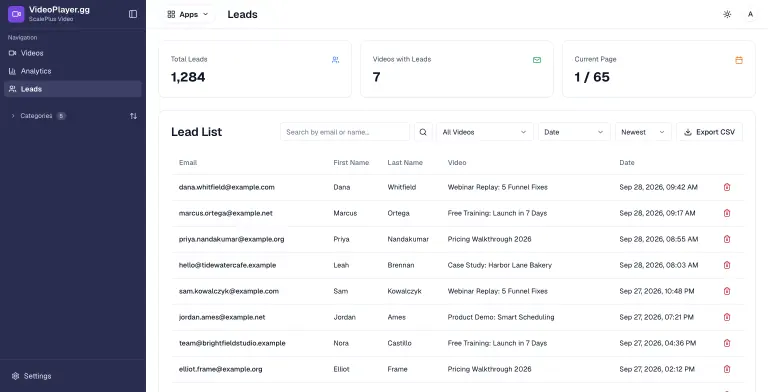
Task: Click the Last Name column header
Action: (x=405, y=163)
